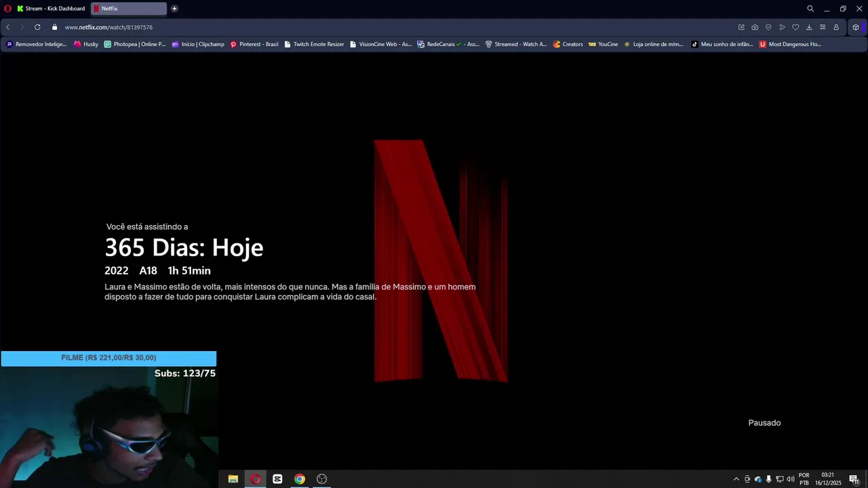Open Streamed - Watch A... bookmark

tap(516, 44)
